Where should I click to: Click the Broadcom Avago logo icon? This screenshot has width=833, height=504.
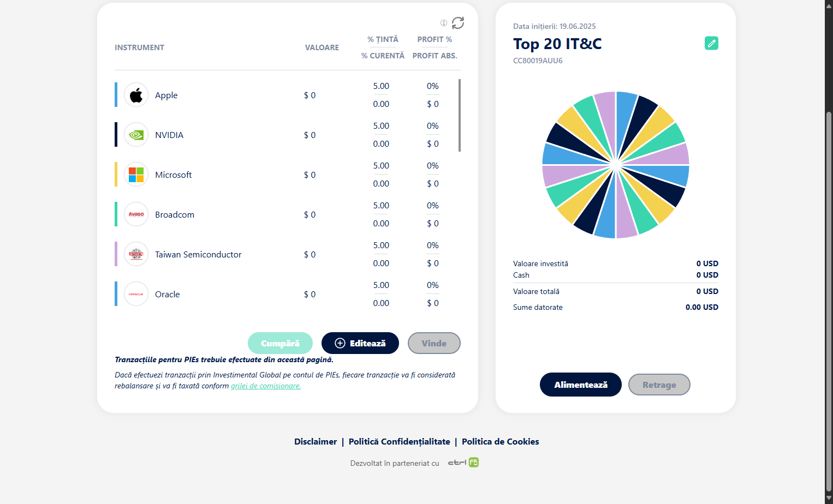[x=136, y=214]
